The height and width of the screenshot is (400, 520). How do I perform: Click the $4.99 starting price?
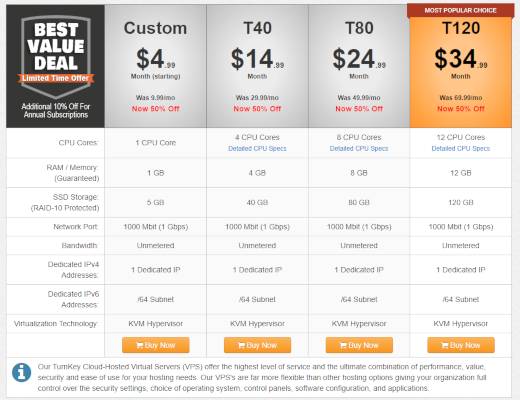155,59
